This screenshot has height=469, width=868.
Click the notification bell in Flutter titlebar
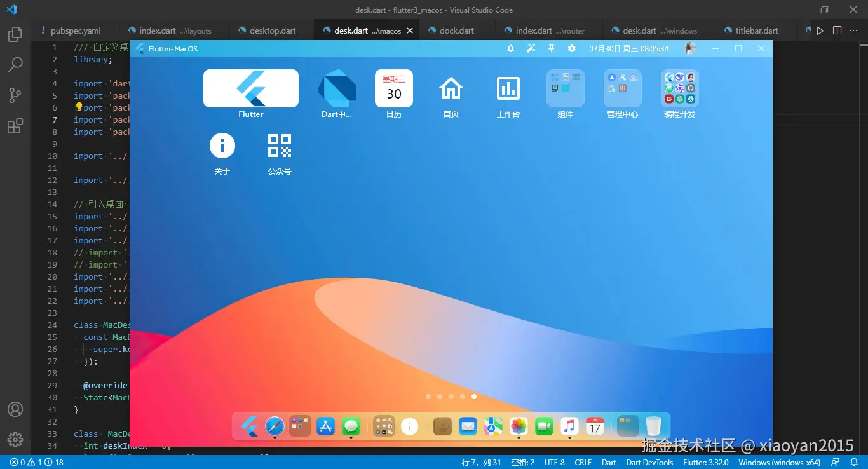coord(510,48)
